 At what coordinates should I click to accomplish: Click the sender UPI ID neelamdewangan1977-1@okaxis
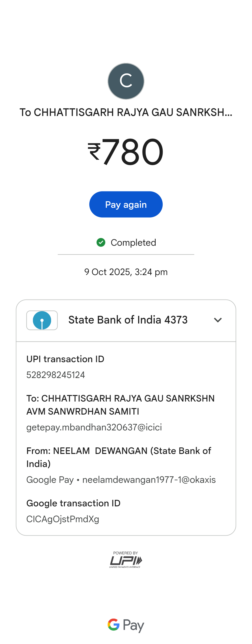[149, 480]
